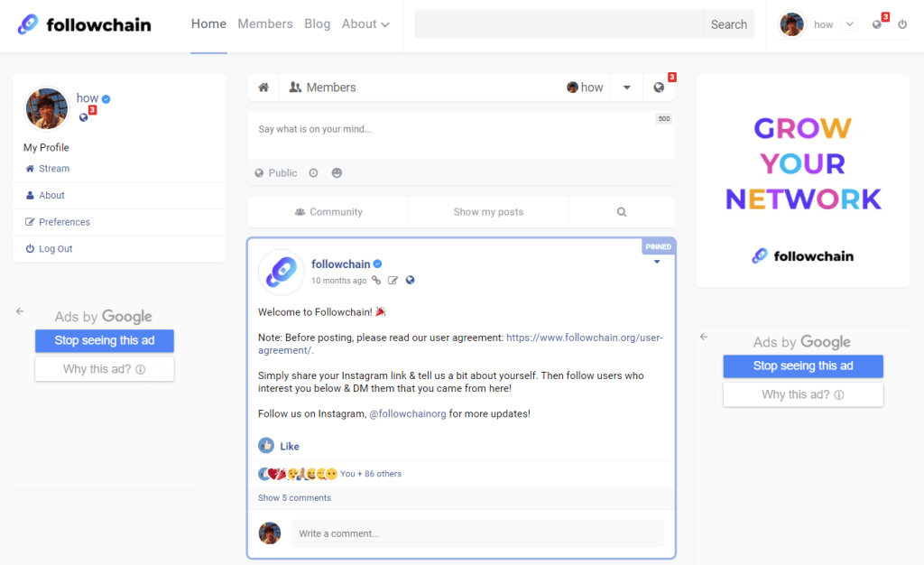The image size is (924, 565).
Task: Click the notification globe under sidebar name
Action: click(84, 117)
